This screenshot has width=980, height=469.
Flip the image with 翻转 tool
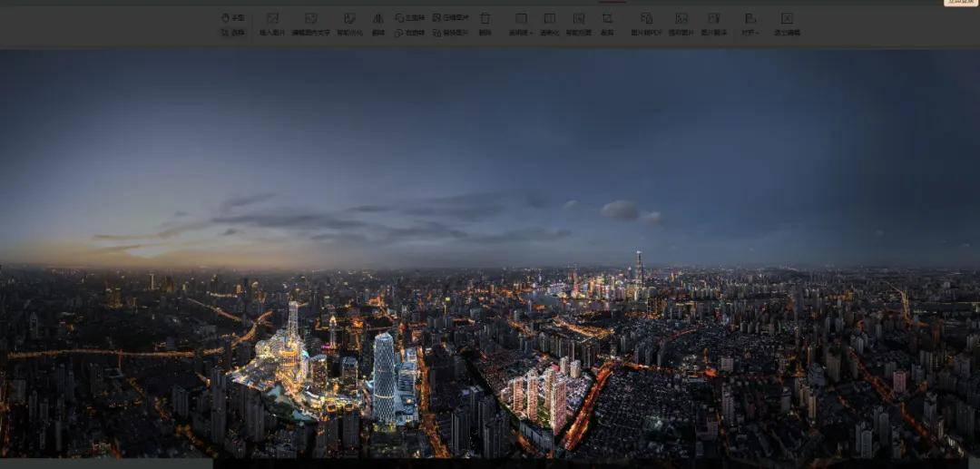377,24
